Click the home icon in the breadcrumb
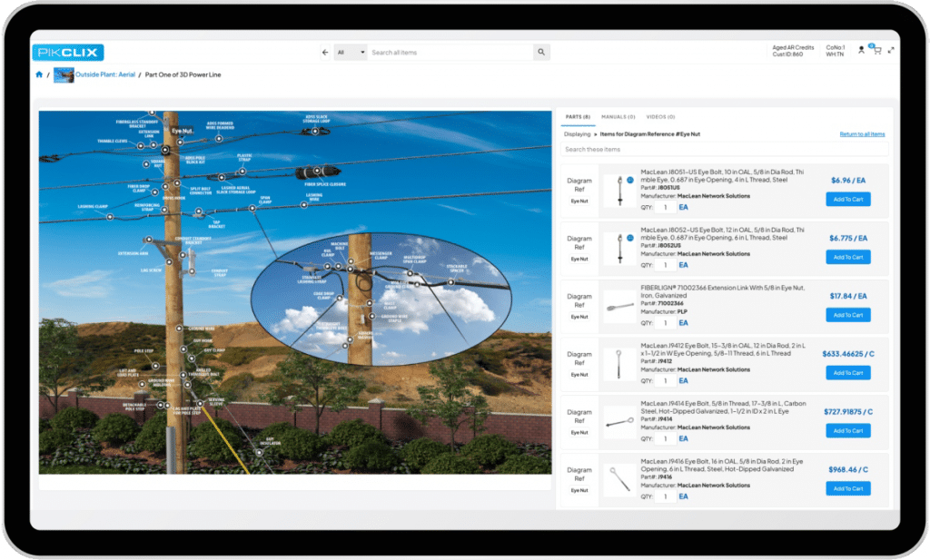 (x=39, y=74)
